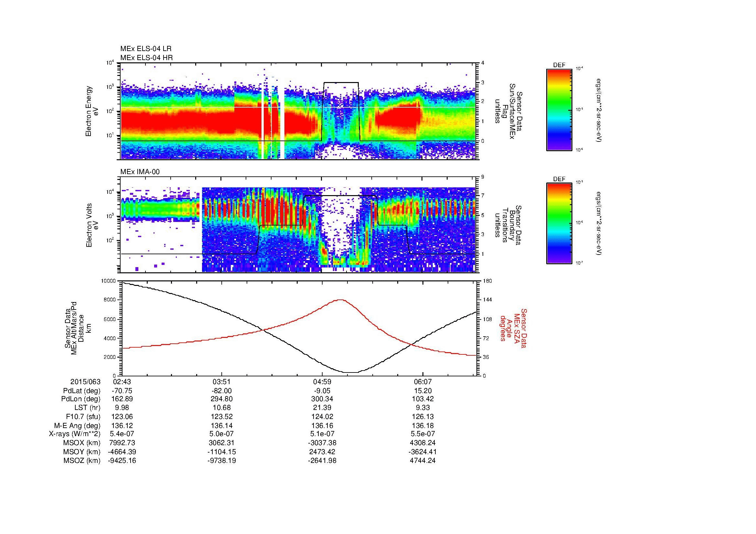Click the 144 tick on SZA axis
The height and width of the screenshot is (534, 756).
click(x=487, y=300)
